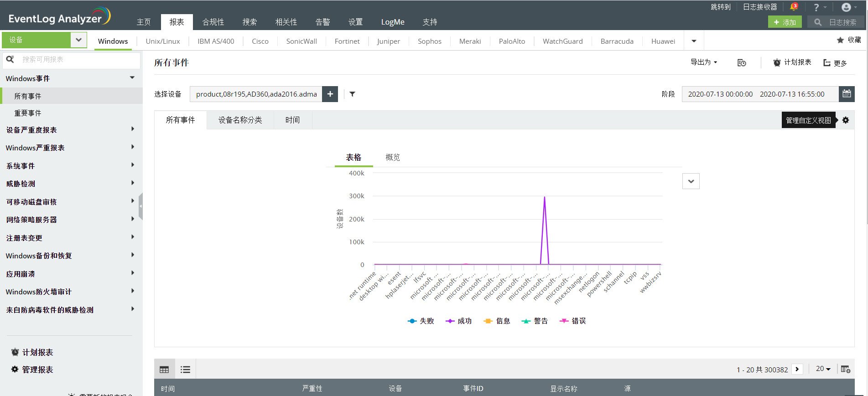Open custom view settings gear
This screenshot has height=396, width=868.
(x=846, y=120)
